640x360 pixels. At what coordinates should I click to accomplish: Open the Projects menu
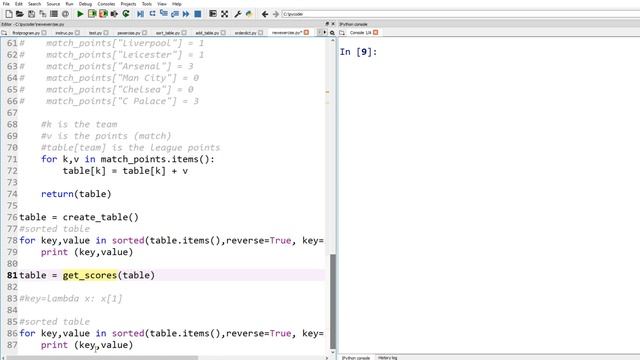coord(128,4)
